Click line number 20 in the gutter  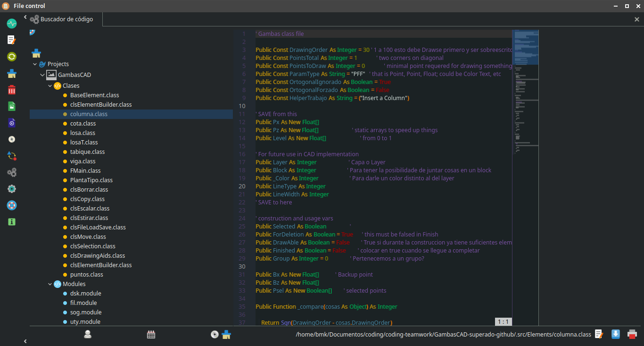pos(242,186)
